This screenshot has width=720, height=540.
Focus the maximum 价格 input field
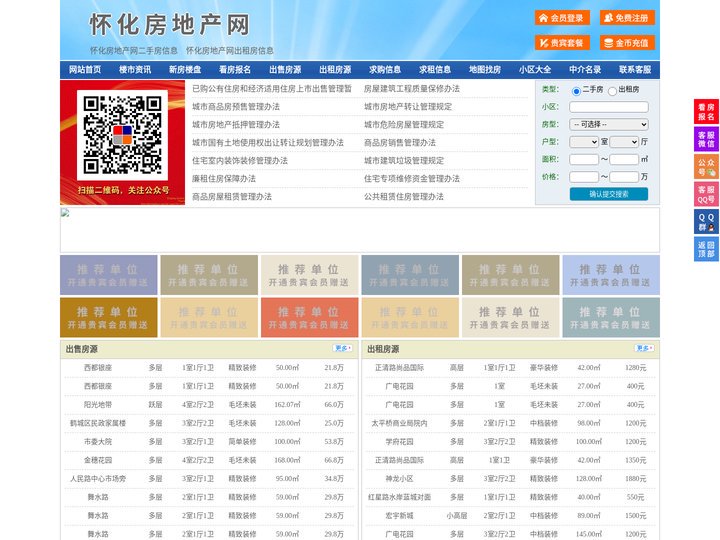[x=624, y=177]
